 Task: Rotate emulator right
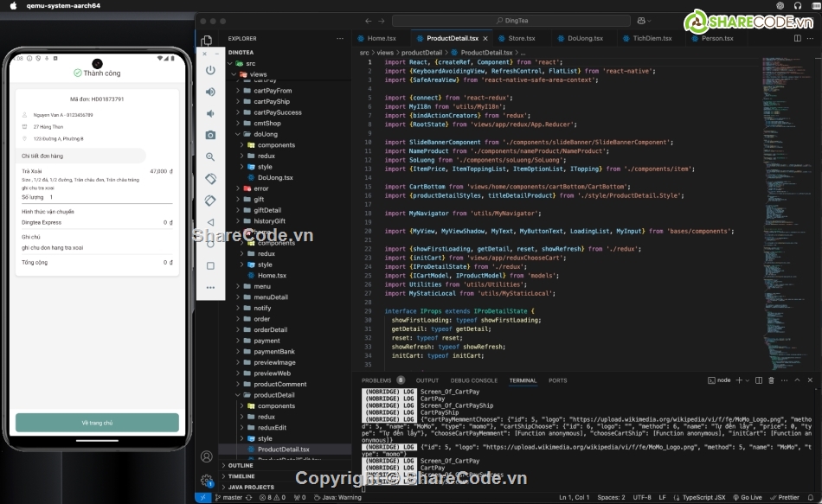point(210,201)
